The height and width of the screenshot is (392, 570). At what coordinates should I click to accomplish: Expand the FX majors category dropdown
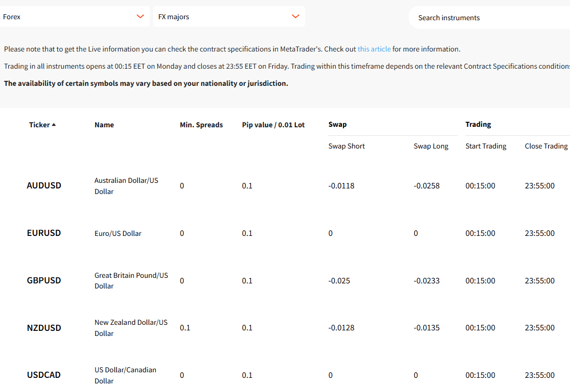point(229,17)
